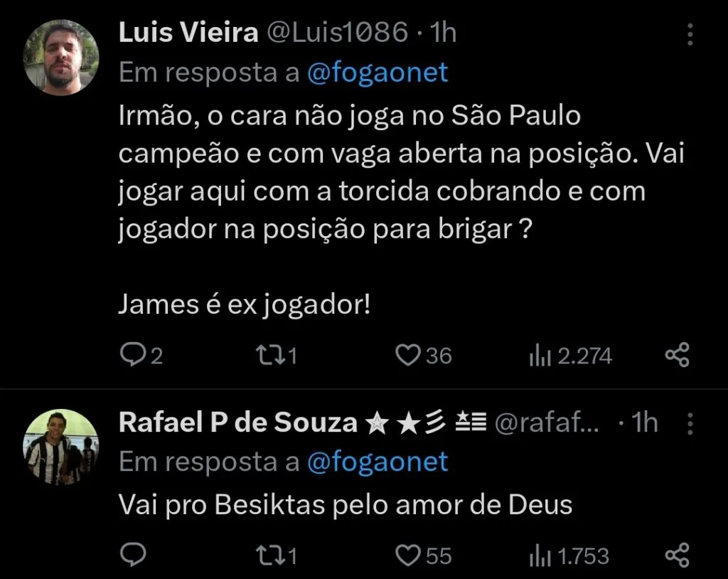Screen dimensions: 728x579
Task: Click the 1h timestamp on Luis Vieira's tweet
Action: point(442,32)
